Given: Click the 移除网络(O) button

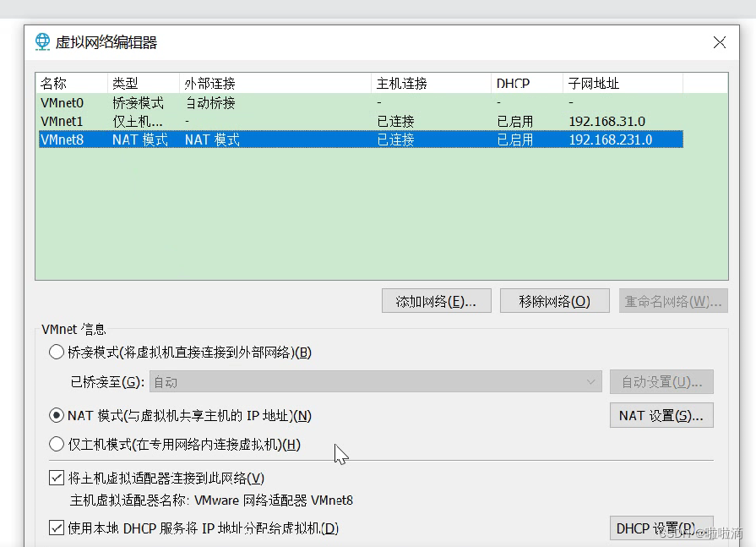Looking at the screenshot, I should (x=554, y=301).
